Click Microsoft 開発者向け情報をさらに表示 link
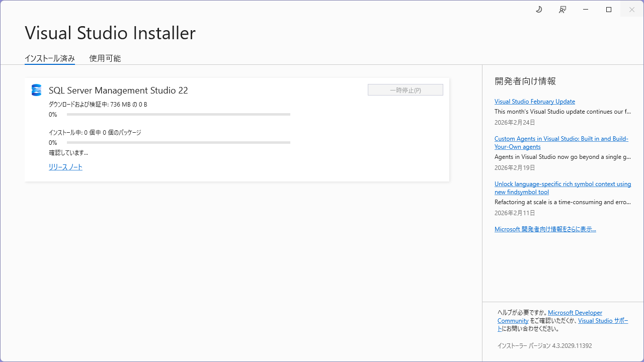The height and width of the screenshot is (362, 644). [545, 229]
